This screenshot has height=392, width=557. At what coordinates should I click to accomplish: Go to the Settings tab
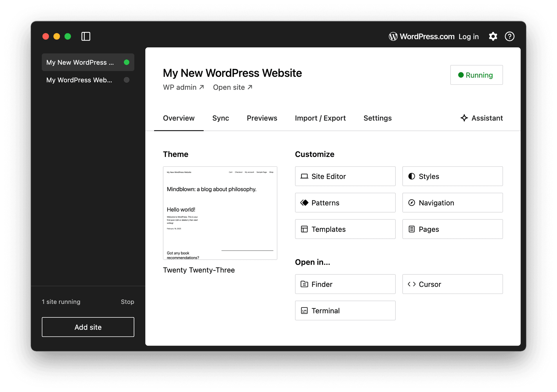point(377,118)
